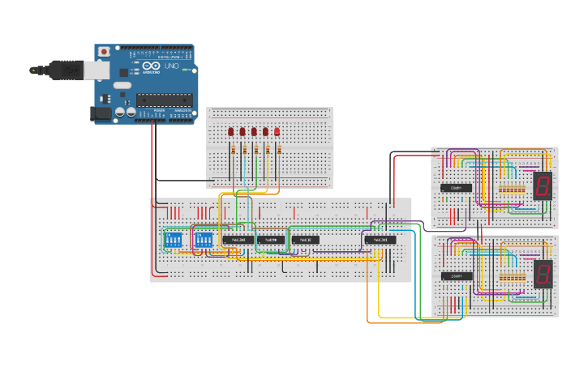Select the resistor group on the upper right breadboard
This screenshot has width=588, height=367.
click(512, 189)
